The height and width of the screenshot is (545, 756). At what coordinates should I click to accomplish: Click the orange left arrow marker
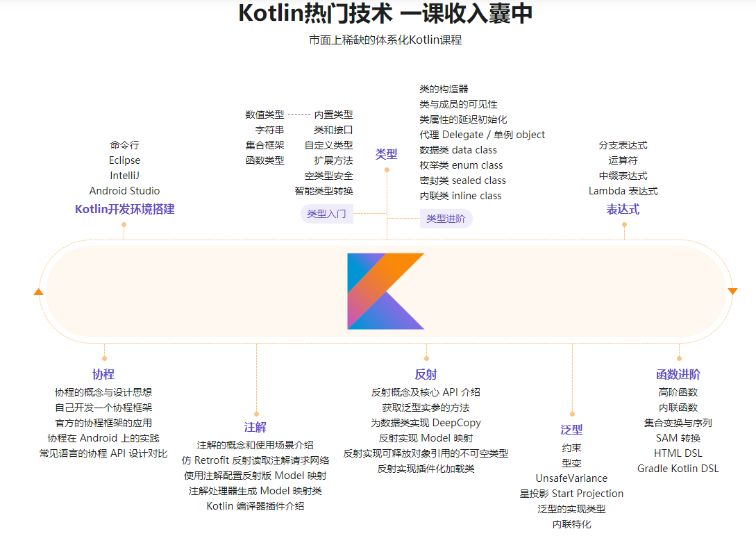coord(38,292)
